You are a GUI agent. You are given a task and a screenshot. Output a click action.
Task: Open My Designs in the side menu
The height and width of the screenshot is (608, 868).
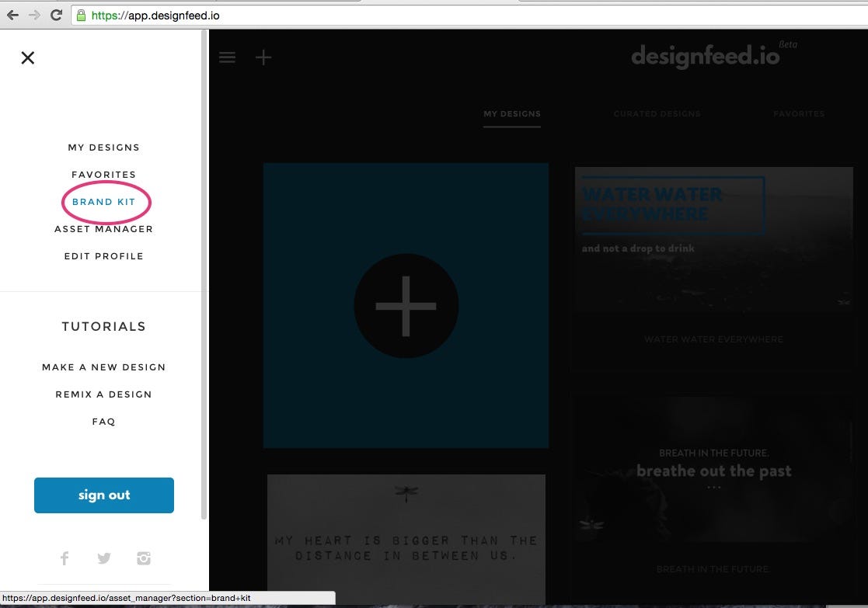coord(103,148)
